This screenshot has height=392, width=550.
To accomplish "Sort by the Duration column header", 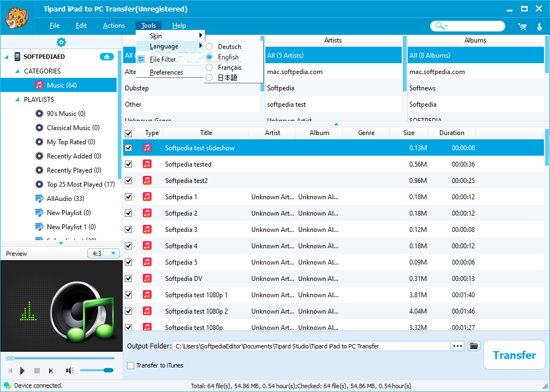I will 451,133.
